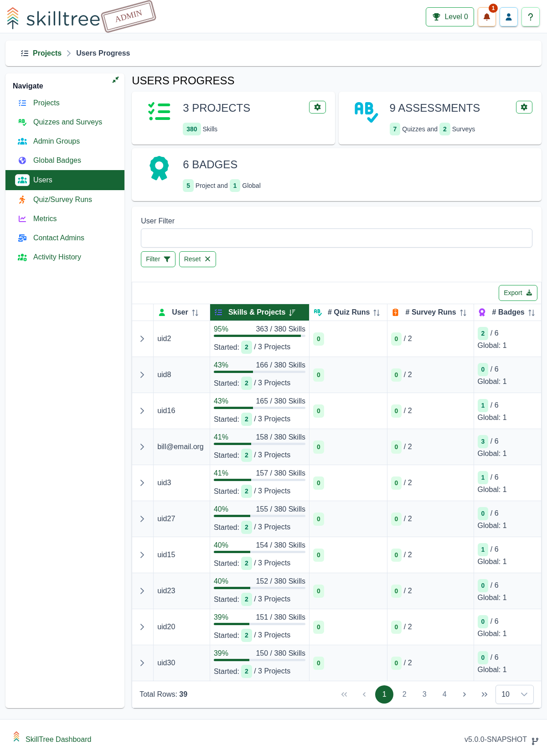
Task: Open Activity History in sidebar
Action: coord(65,257)
